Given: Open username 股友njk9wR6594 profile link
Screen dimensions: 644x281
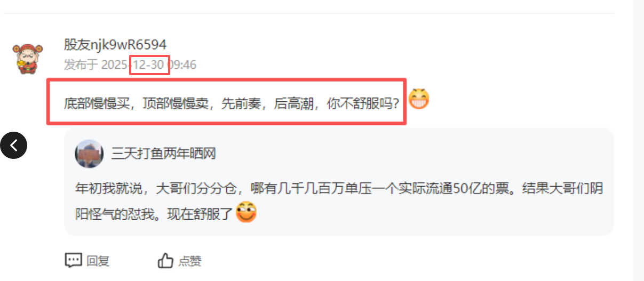Looking at the screenshot, I should (115, 44).
